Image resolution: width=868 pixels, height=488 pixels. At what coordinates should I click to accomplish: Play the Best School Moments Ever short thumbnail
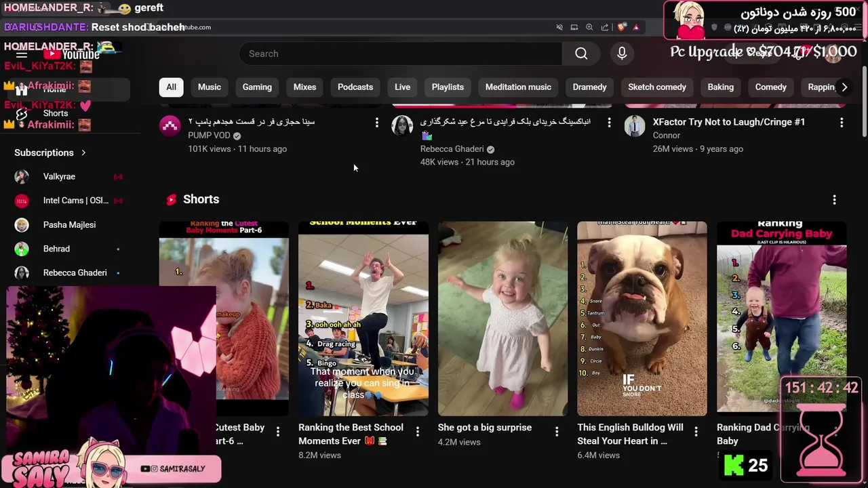click(x=363, y=319)
